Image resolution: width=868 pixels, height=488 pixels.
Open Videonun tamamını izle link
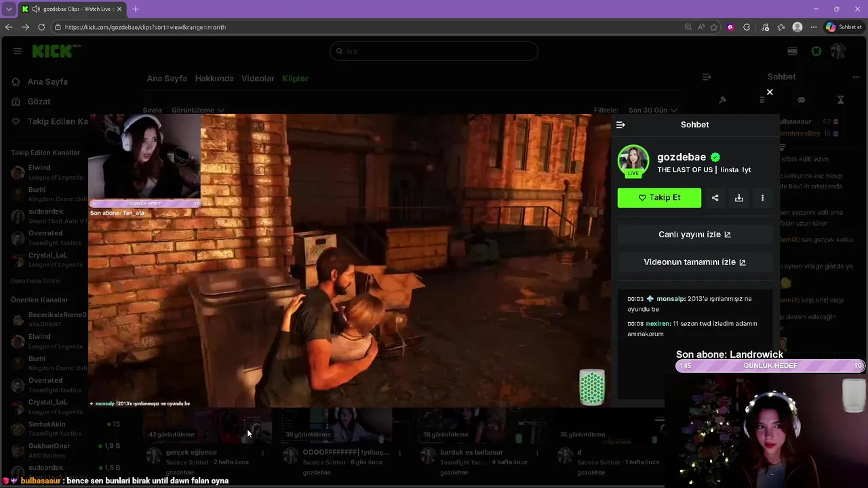[x=694, y=262]
